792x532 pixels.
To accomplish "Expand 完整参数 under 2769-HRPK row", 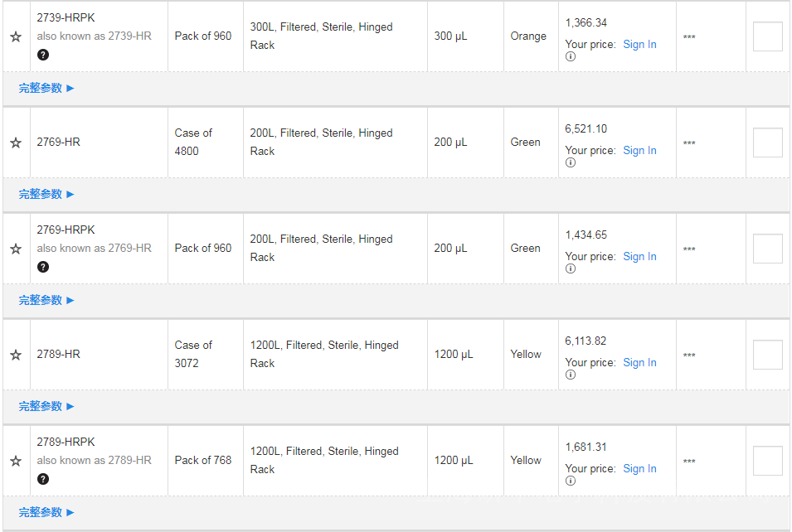I will click(46, 300).
